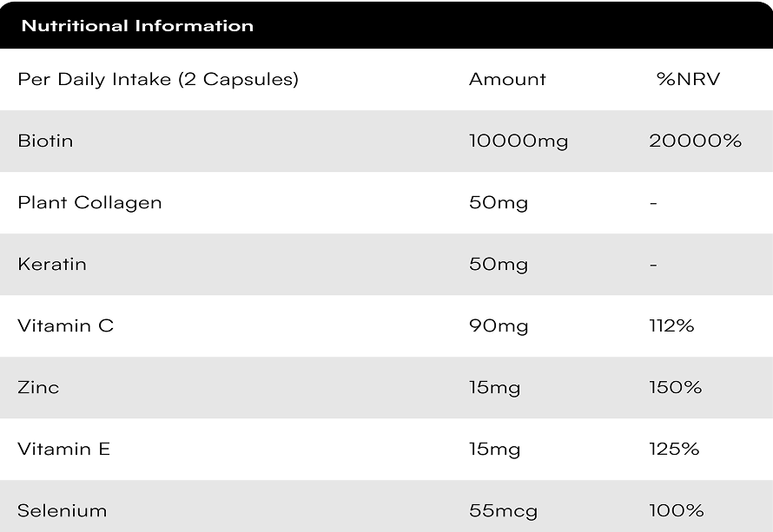Click the 150% Zinc NRV value
The width and height of the screenshot is (773, 532).
676,388
